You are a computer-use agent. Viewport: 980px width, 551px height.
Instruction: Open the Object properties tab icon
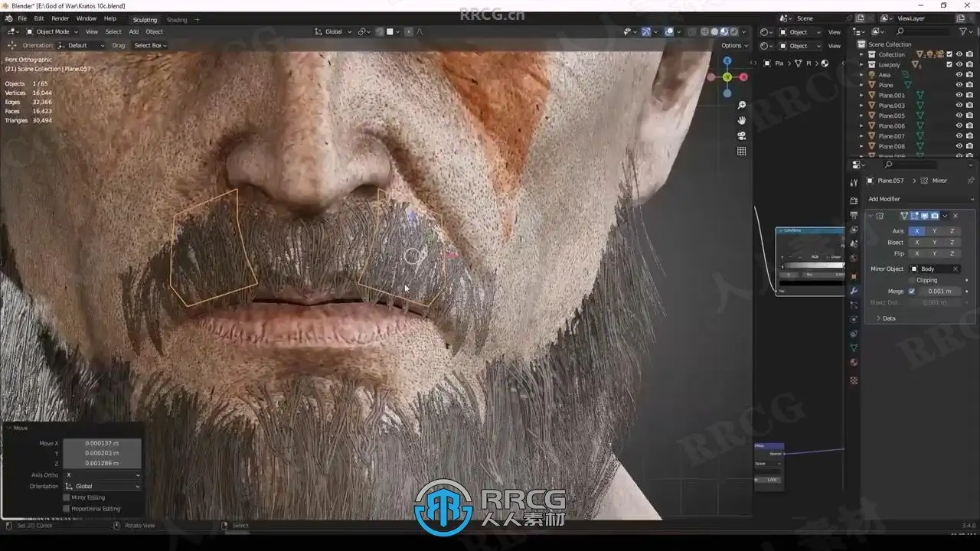[854, 275]
